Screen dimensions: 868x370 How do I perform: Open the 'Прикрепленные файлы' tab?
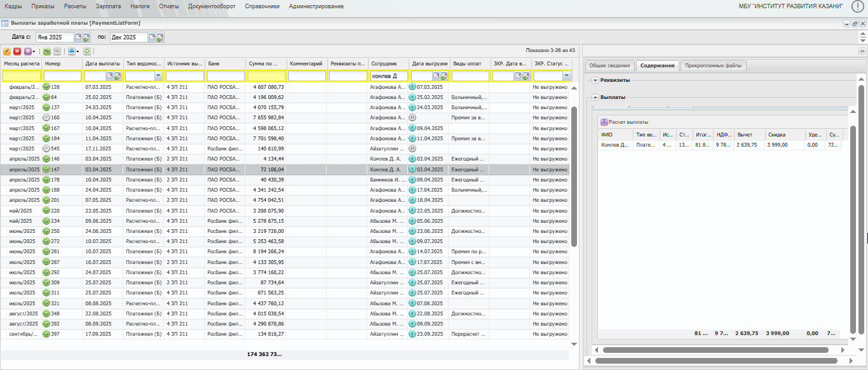pyautogui.click(x=712, y=65)
